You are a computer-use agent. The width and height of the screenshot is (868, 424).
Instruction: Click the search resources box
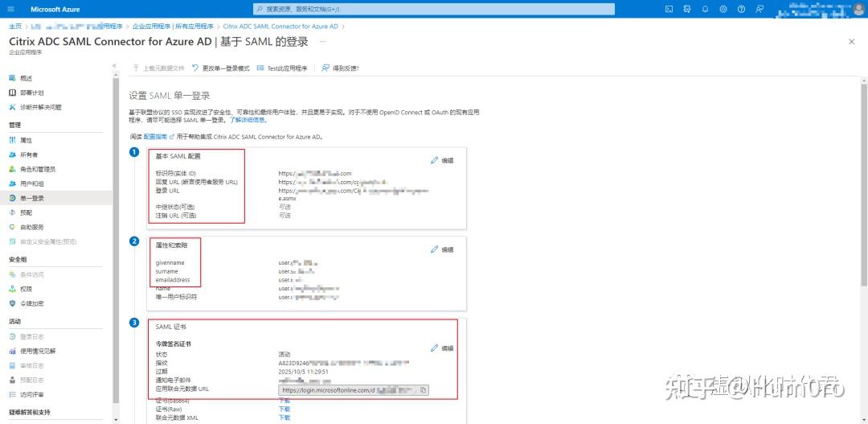[x=434, y=10]
